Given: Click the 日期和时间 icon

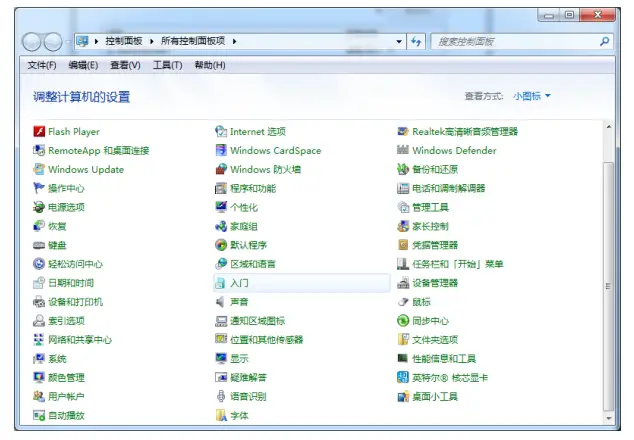Looking at the screenshot, I should pos(39,283).
